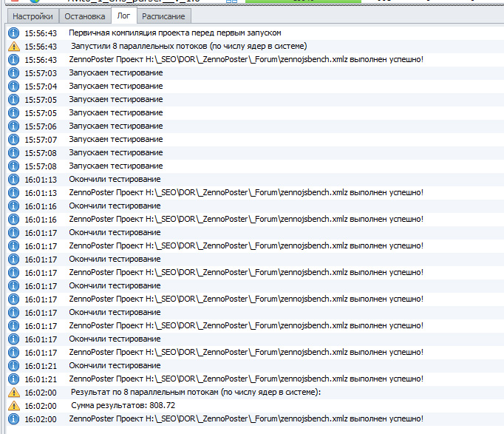The image size is (504, 434).
Task: Open the Расписание tab
Action: [x=163, y=16]
